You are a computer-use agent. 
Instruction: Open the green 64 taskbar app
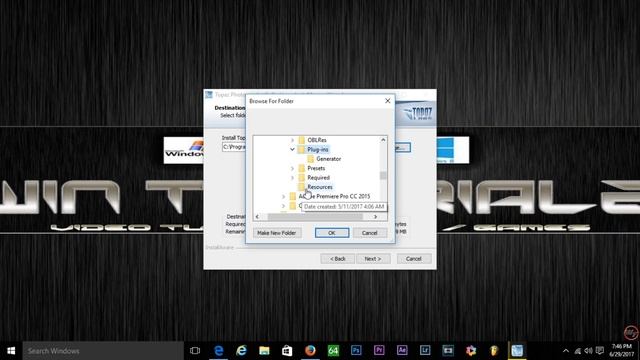pyautogui.click(x=333, y=351)
